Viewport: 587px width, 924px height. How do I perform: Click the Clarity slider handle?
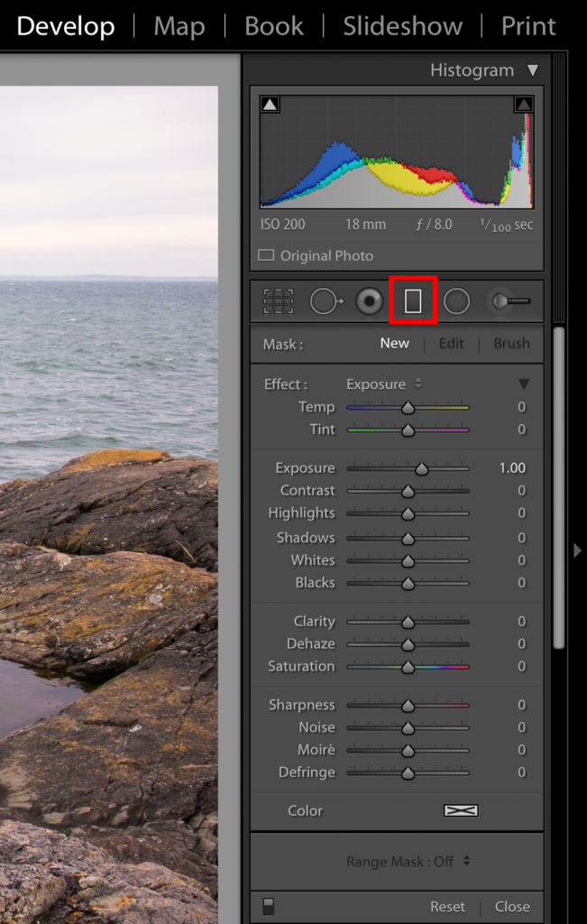pyautogui.click(x=408, y=622)
